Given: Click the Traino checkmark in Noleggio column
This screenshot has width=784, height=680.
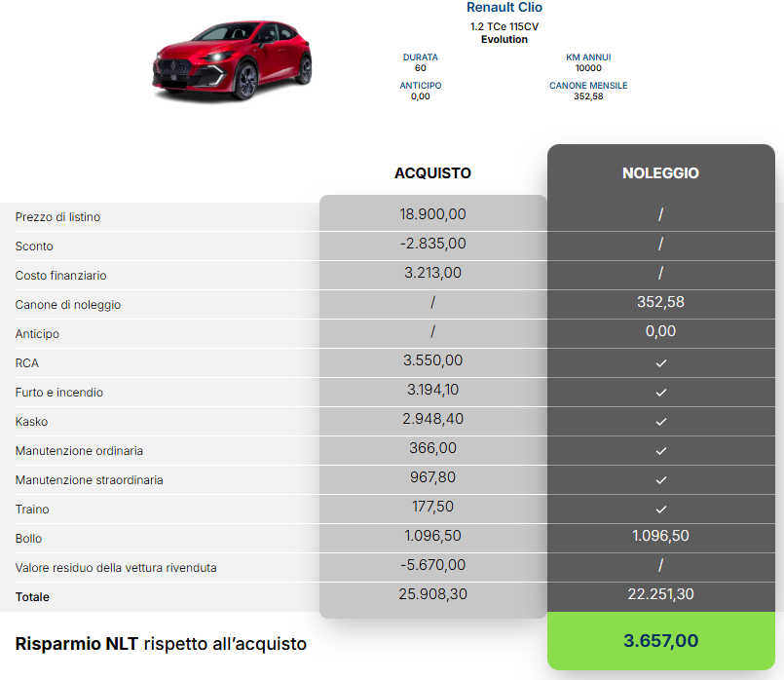Looking at the screenshot, I should pos(660,510).
